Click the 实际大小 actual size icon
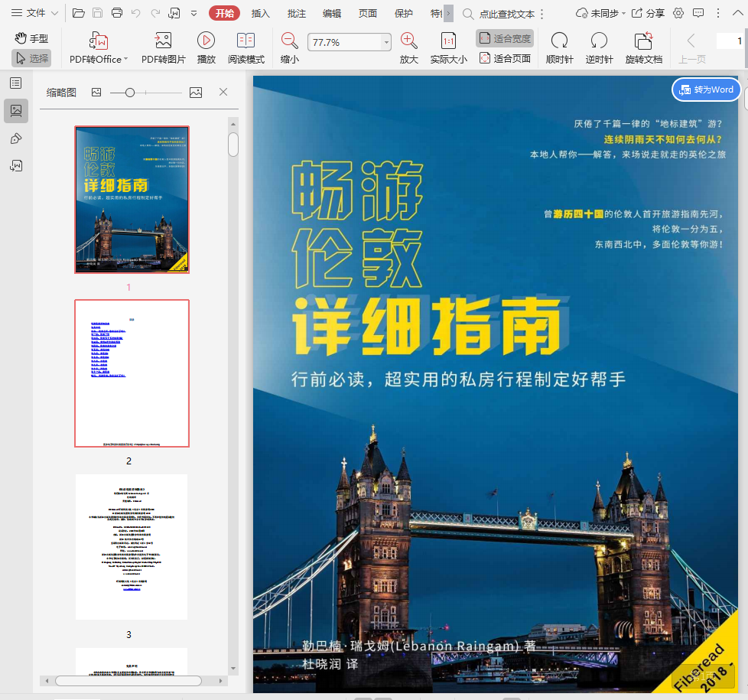The height and width of the screenshot is (700, 748). pos(448,41)
